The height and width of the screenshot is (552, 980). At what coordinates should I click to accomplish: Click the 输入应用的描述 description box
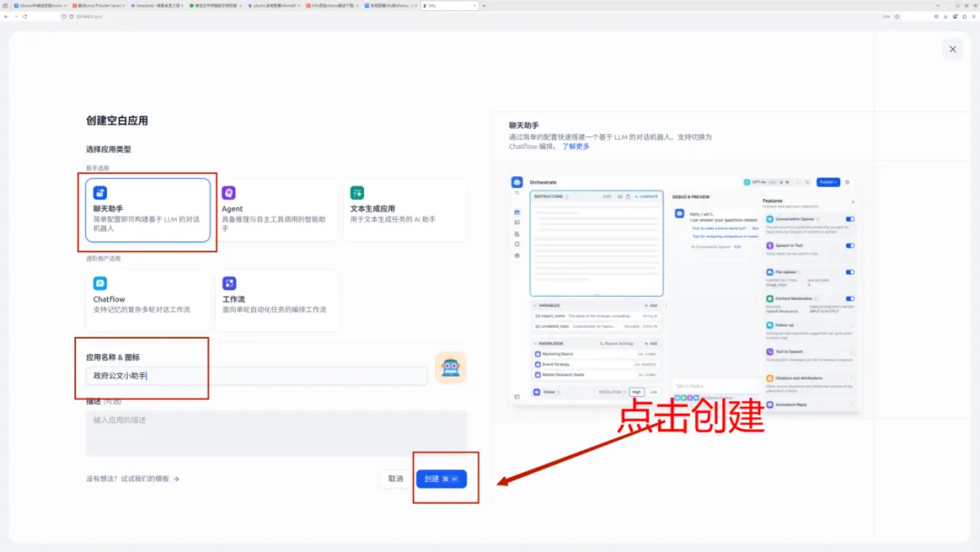pos(276,432)
